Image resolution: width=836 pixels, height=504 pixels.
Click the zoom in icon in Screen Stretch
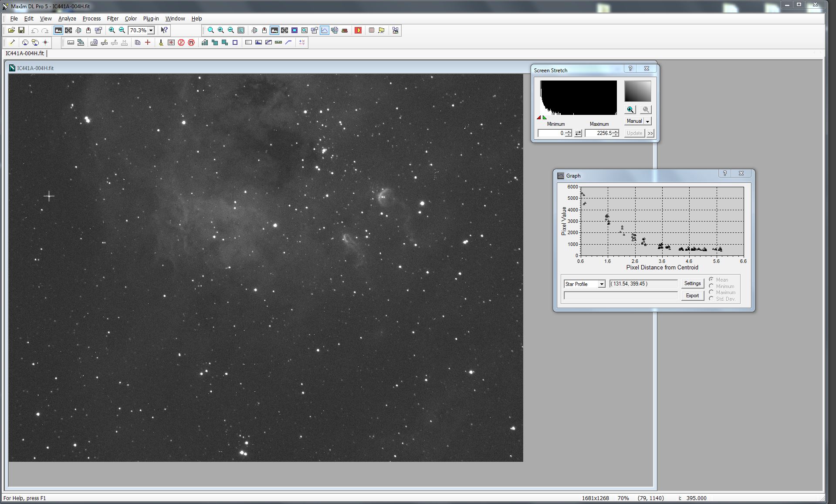pyautogui.click(x=630, y=110)
